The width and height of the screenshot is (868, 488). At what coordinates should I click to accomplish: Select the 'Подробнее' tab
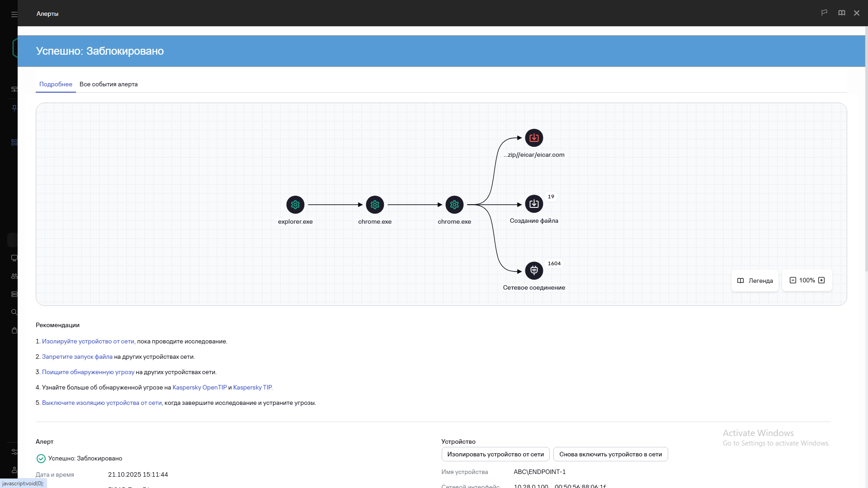coord(56,84)
